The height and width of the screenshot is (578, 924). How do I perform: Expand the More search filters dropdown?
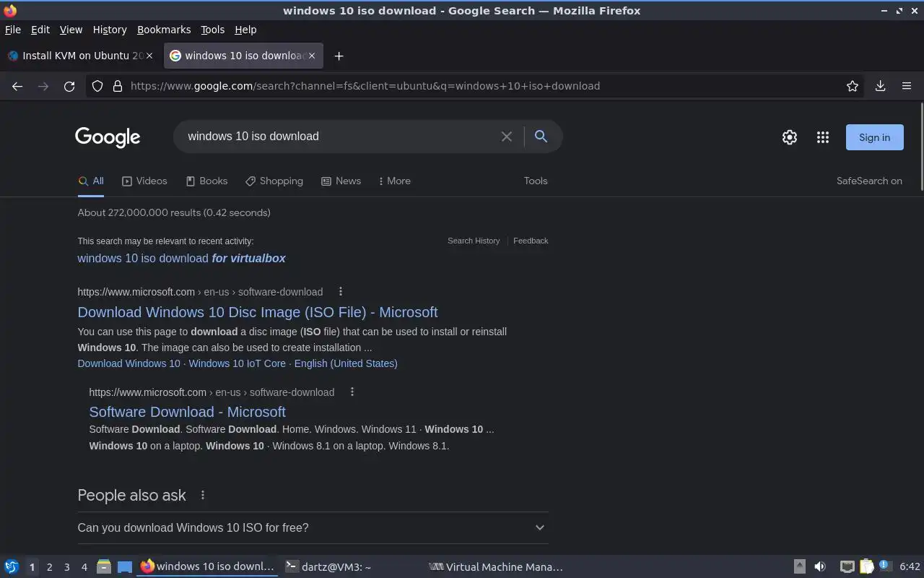pos(394,181)
